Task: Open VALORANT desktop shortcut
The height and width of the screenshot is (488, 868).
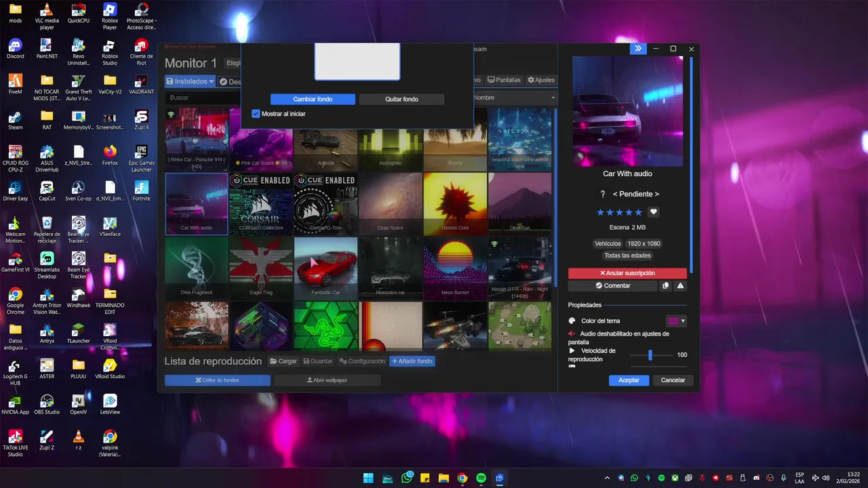Action: point(141,85)
